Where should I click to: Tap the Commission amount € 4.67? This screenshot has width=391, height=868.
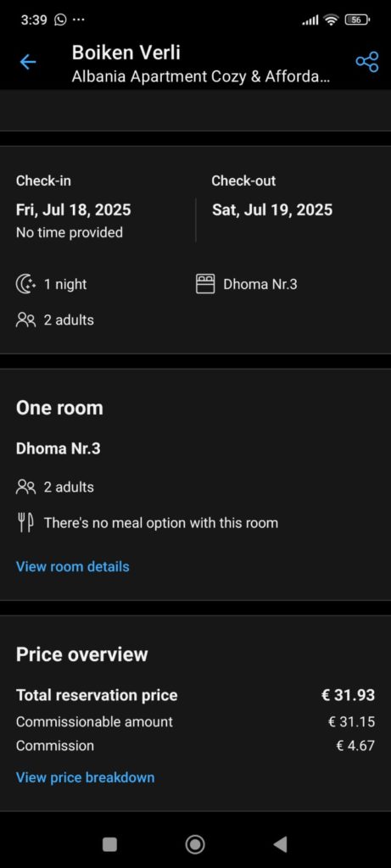355,746
